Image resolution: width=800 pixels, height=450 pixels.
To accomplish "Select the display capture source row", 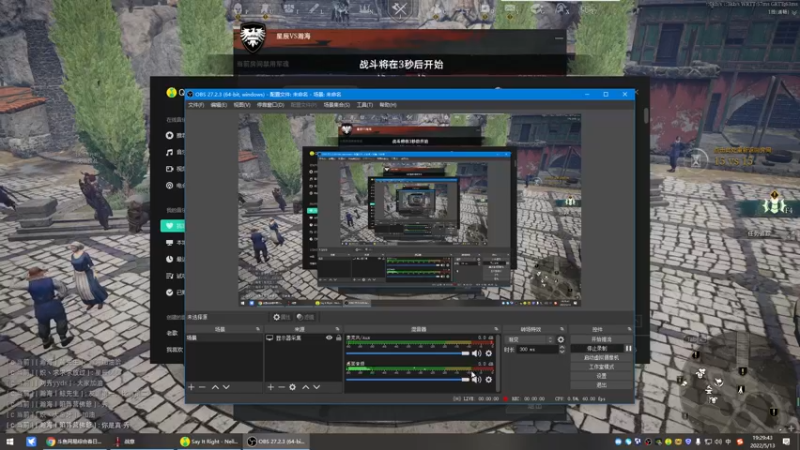I will tap(303, 338).
